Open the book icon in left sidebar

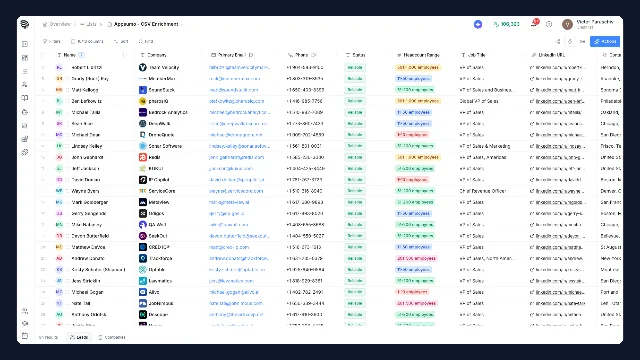[x=25, y=98]
